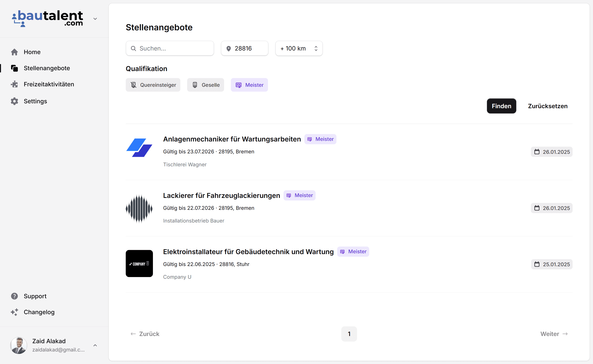Click the Changelog sparkles icon
Viewport: 593px width, 364px height.
pyautogui.click(x=14, y=312)
